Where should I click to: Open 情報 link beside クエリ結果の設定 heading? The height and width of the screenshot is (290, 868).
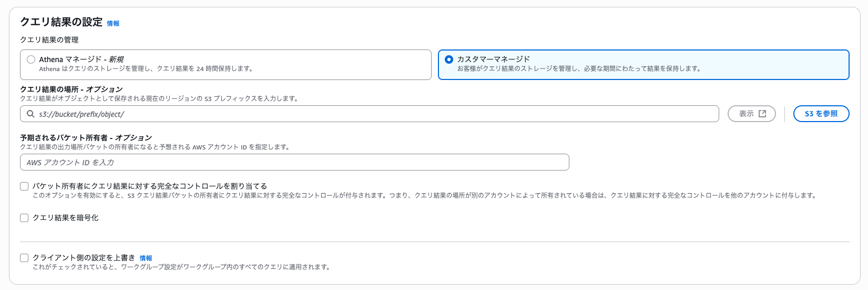tap(113, 24)
